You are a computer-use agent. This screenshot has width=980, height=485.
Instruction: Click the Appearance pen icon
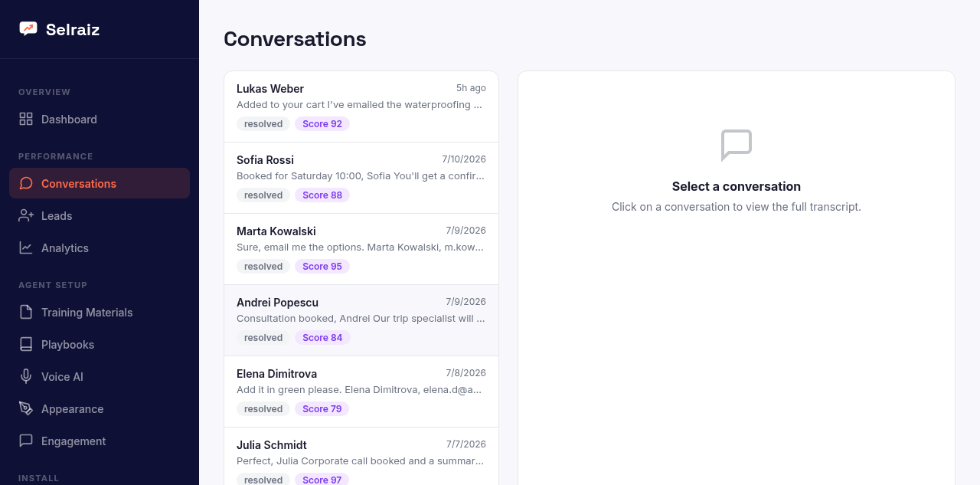[x=26, y=408]
